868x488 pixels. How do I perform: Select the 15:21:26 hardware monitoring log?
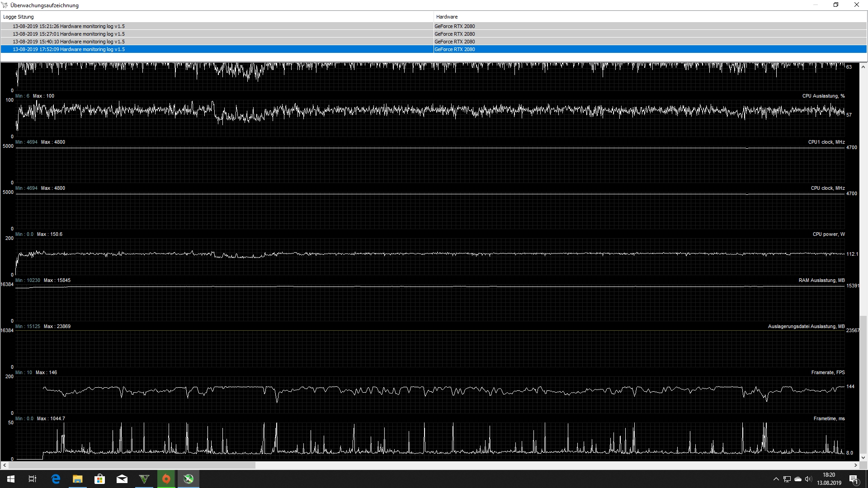(x=69, y=26)
